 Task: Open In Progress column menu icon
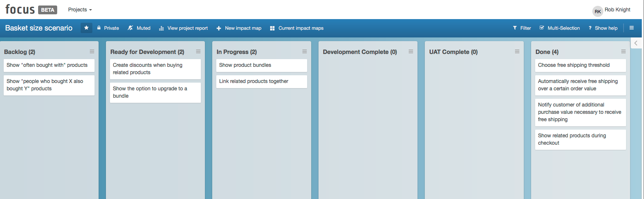(305, 52)
